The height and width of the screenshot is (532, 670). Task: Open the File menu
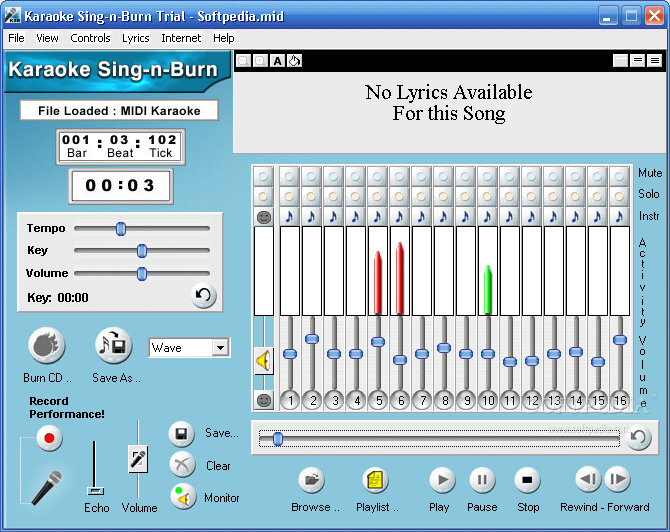tap(16, 38)
